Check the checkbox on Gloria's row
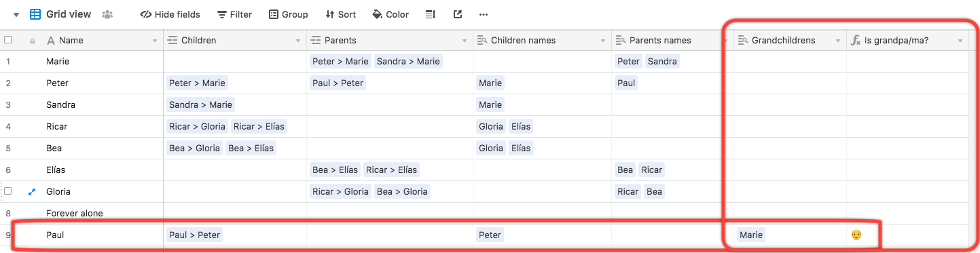The height and width of the screenshot is (253, 980). (8, 191)
